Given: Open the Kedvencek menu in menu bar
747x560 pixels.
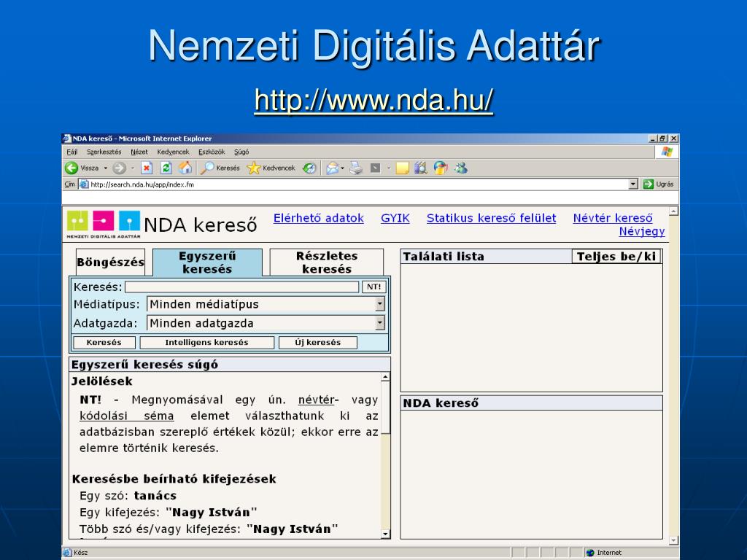Looking at the screenshot, I should (x=173, y=152).
